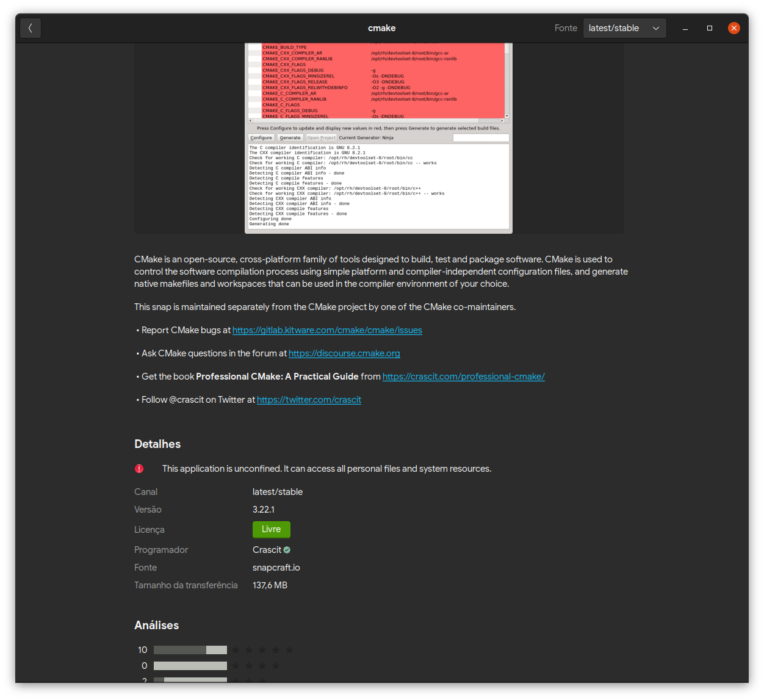Click the five-star row next to the 10 count

pyautogui.click(x=262, y=650)
